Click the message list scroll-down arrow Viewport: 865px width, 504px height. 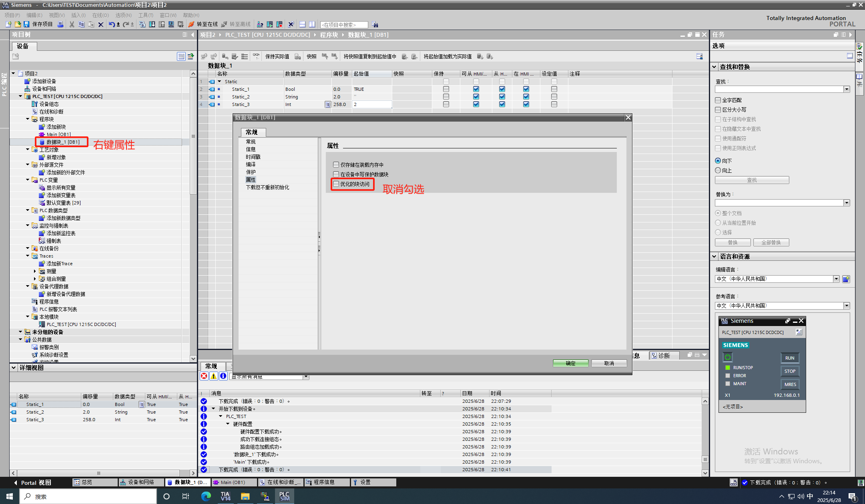(705, 473)
